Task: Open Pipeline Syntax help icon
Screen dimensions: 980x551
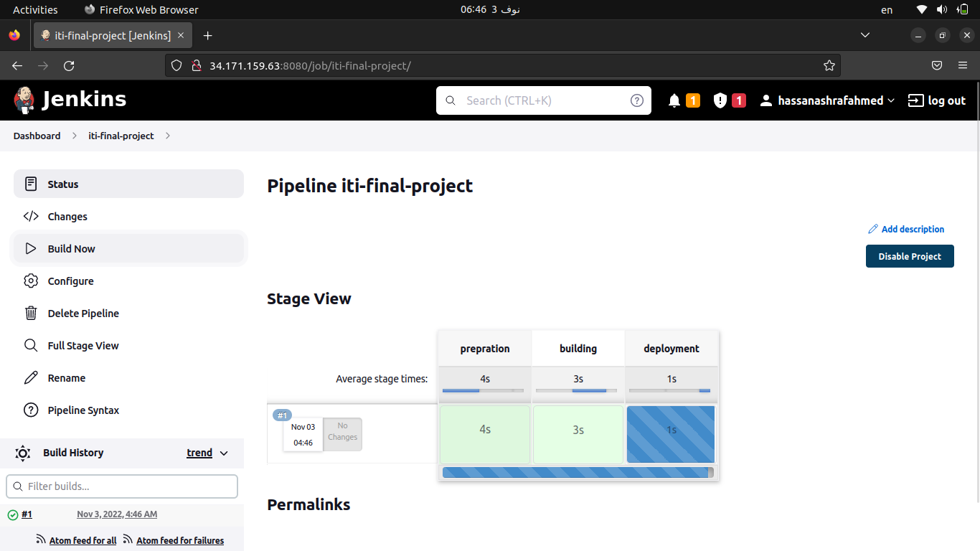Action: point(31,410)
